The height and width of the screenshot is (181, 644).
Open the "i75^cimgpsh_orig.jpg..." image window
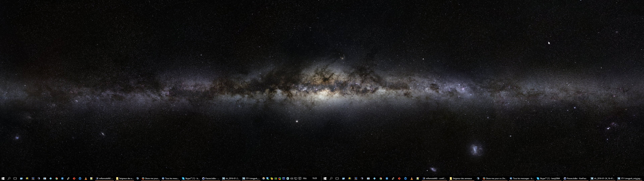point(630,178)
